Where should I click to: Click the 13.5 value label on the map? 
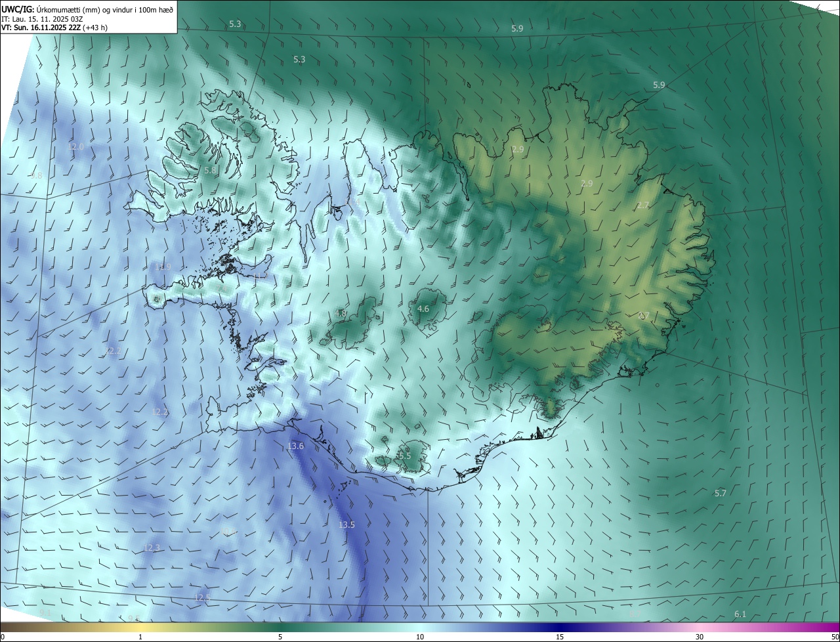346,525
